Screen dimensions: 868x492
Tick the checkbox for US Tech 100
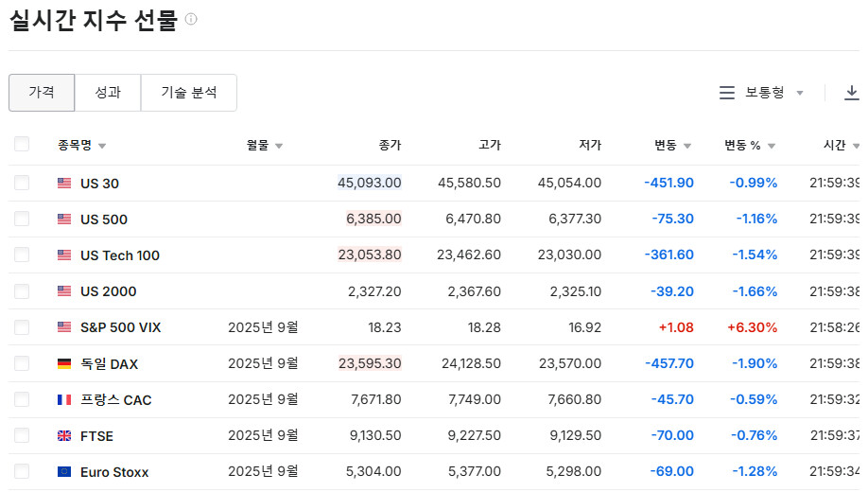pyautogui.click(x=22, y=255)
